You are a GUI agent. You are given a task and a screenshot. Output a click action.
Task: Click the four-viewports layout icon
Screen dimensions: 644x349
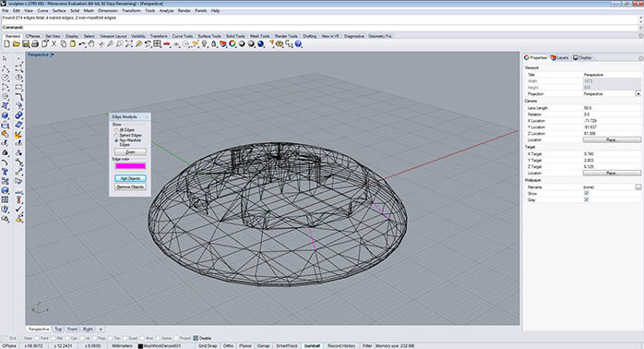tap(157, 44)
